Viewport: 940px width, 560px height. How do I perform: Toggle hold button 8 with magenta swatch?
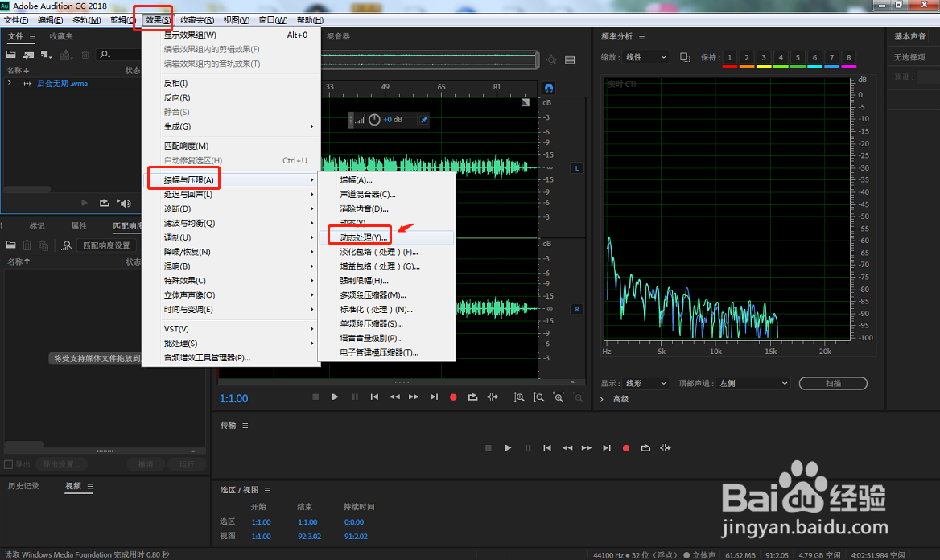point(849,58)
